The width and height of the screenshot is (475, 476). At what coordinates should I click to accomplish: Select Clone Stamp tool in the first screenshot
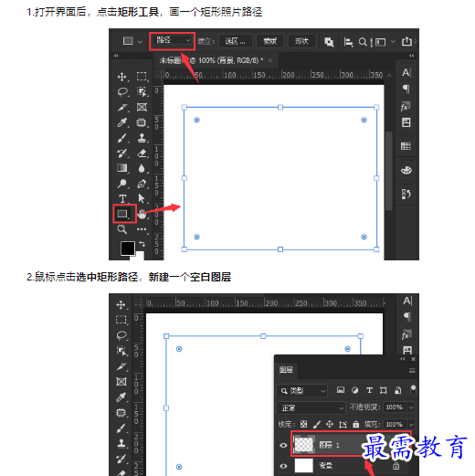coord(142,138)
